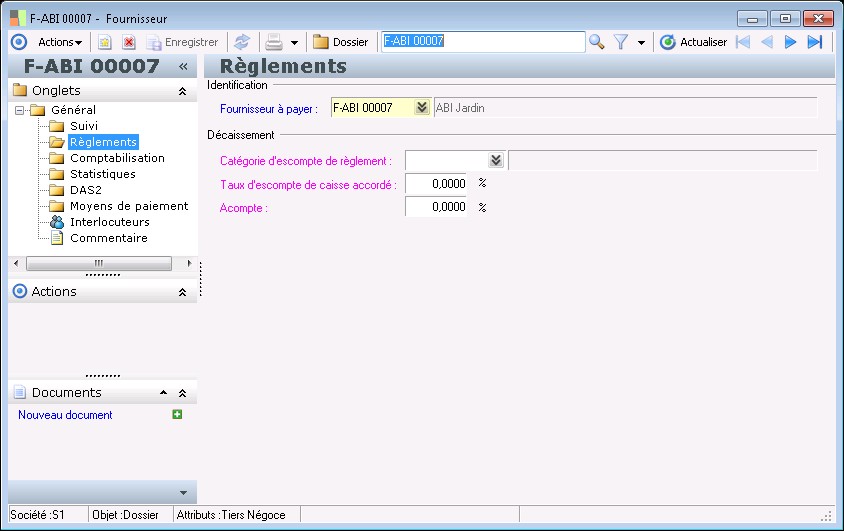Click the F-ABI 00007 search field
Viewport: 844px width, 531px height.
pos(483,41)
